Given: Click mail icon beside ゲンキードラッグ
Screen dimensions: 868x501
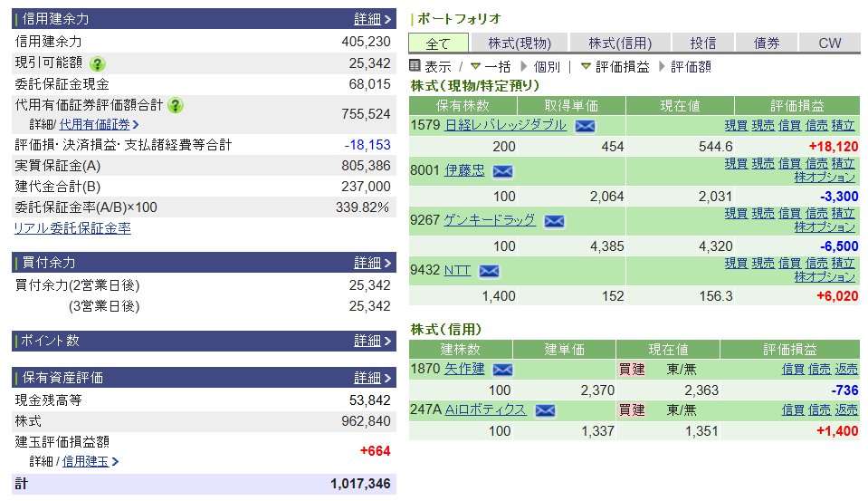Looking at the screenshot, I should pyautogui.click(x=554, y=221).
